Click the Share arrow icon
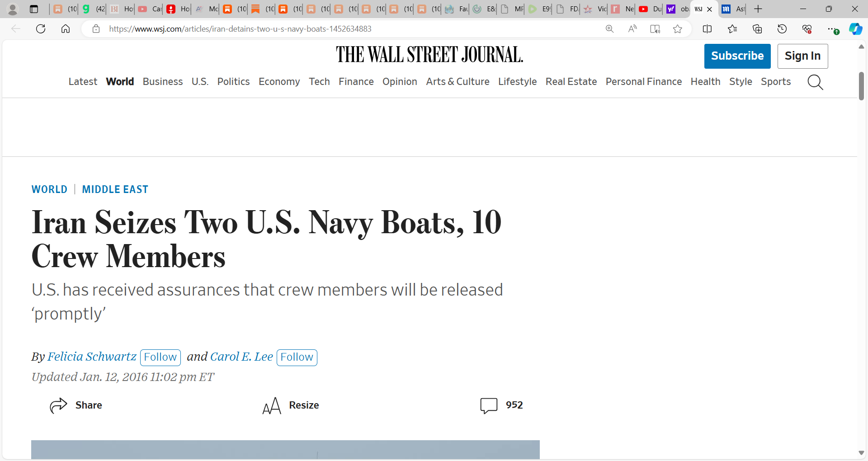Screen dimensions: 868x461 [x=58, y=405]
